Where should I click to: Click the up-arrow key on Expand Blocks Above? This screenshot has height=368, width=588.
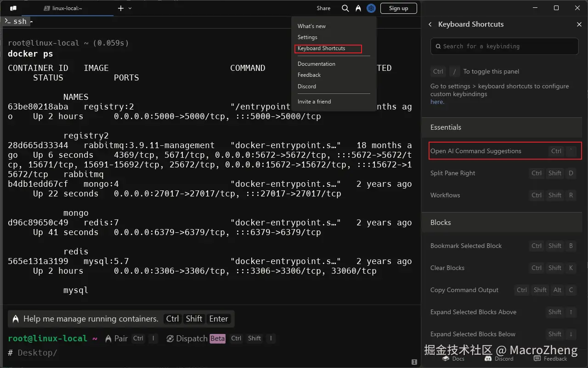(571, 312)
